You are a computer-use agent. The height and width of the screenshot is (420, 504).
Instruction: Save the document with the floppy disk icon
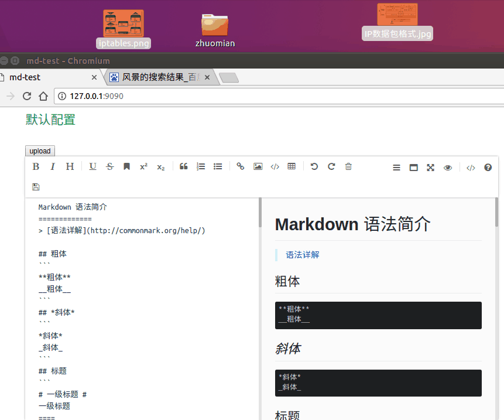(x=36, y=187)
